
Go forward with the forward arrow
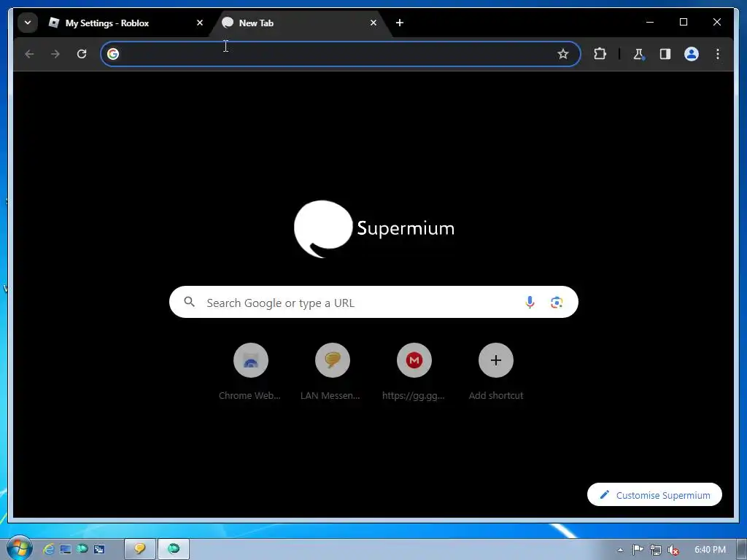click(x=55, y=54)
